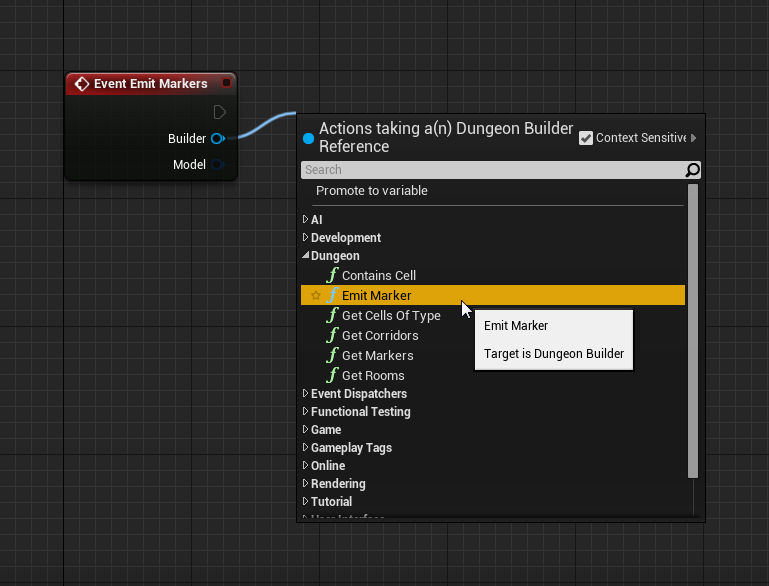Viewport: 769px width, 586px height.
Task: Click the Model output pin
Action: [218, 165]
